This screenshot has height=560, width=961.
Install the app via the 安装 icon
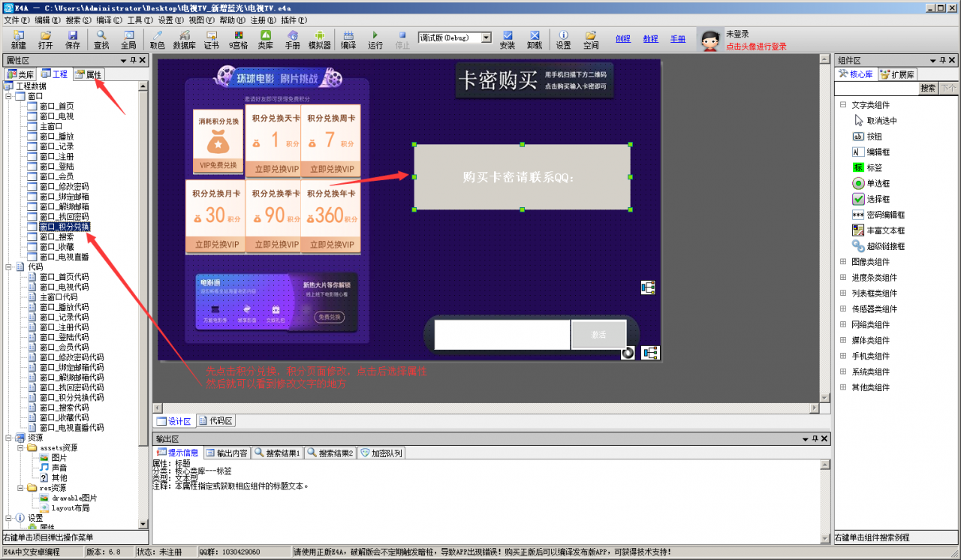click(507, 38)
